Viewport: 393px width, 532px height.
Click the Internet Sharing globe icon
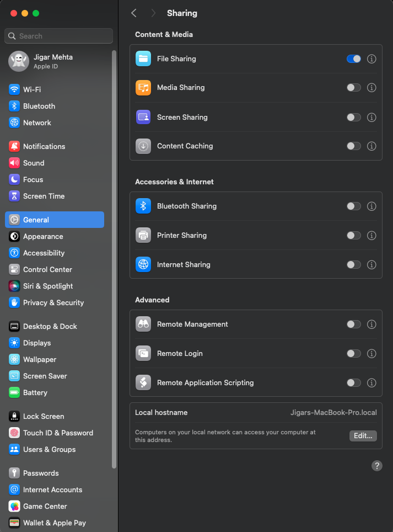click(143, 264)
